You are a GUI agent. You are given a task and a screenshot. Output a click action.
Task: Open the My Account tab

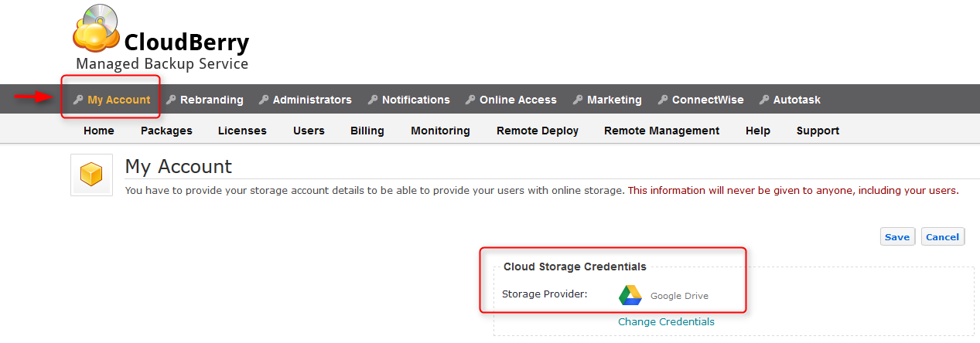click(x=118, y=100)
